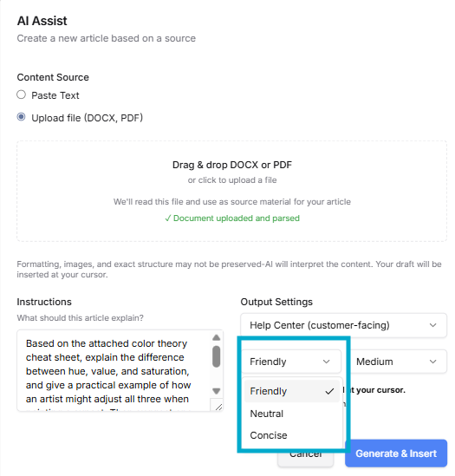455x476 pixels.
Task: Click the Generate & Insert button
Action: [x=396, y=453]
